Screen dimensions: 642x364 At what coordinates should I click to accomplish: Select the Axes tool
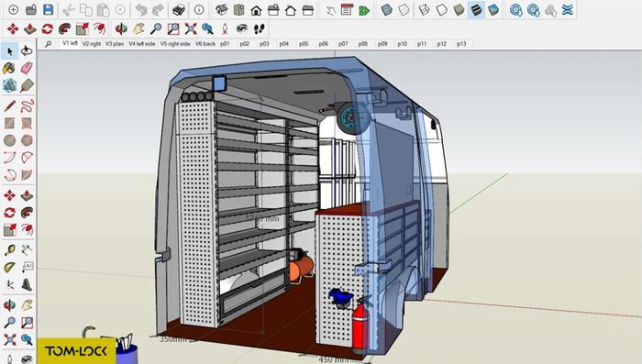pyautogui.click(x=9, y=284)
